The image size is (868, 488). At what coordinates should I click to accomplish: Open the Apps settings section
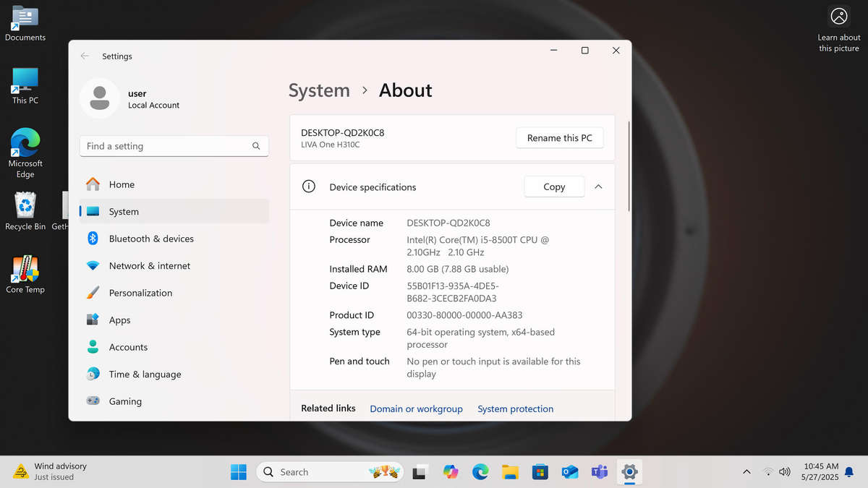tap(119, 320)
